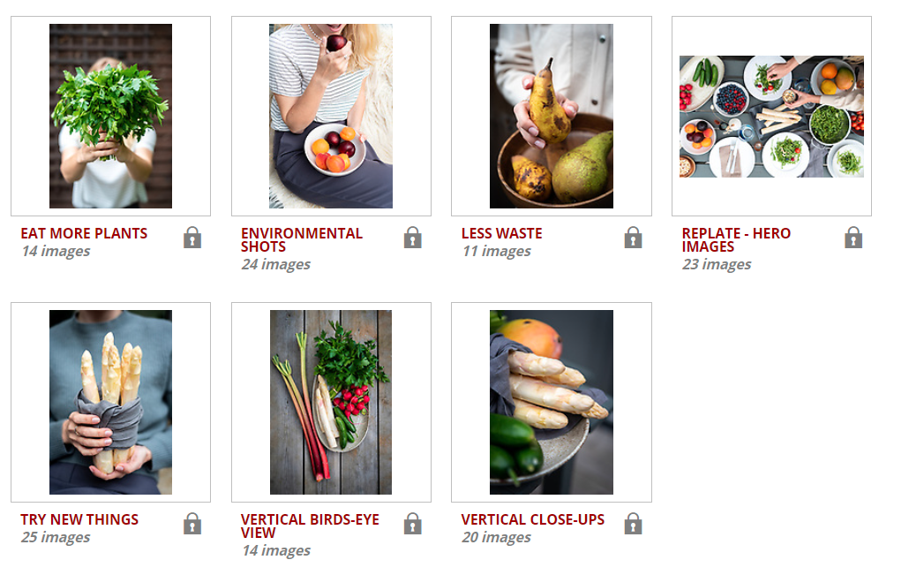Image resolution: width=924 pixels, height=575 pixels.
Task: Select the wrapped white asparagus thumbnail
Action: [x=111, y=402]
